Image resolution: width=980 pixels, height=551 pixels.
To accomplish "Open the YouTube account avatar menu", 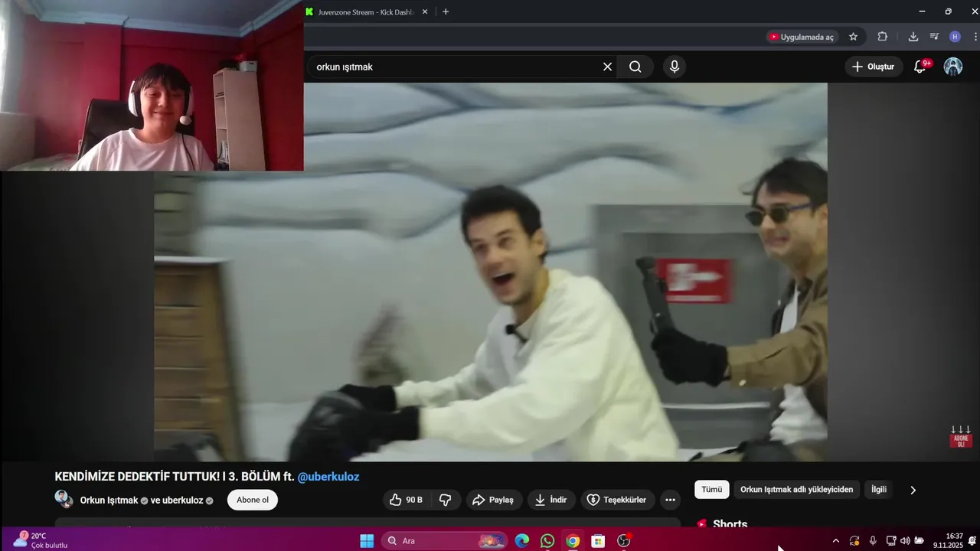I will pyautogui.click(x=953, y=67).
